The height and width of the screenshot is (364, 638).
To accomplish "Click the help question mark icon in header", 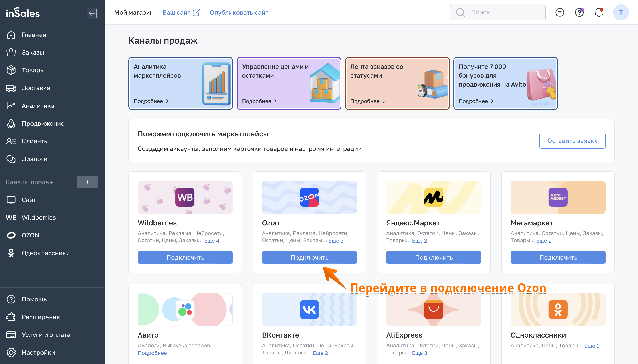I will click(579, 12).
